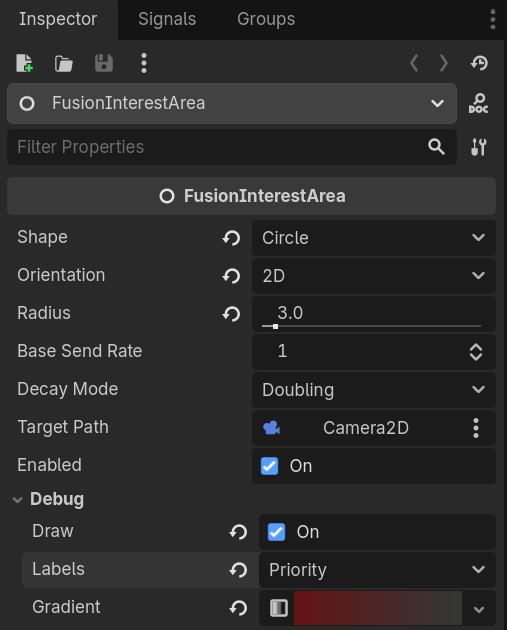Click the Target Path property label
Image resolution: width=507 pixels, height=630 pixels.
coord(63,427)
